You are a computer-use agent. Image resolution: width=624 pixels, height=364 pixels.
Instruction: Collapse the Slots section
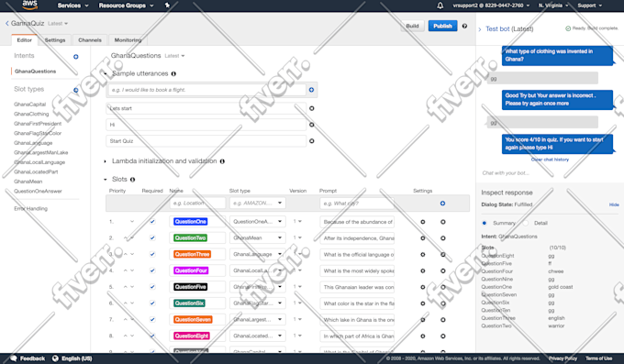pos(105,180)
